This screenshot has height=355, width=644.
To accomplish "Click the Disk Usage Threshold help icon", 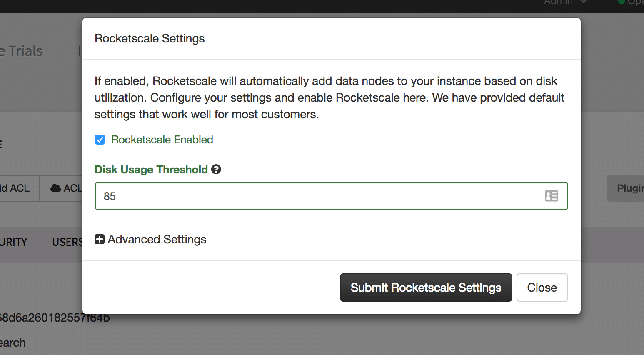I will click(216, 169).
